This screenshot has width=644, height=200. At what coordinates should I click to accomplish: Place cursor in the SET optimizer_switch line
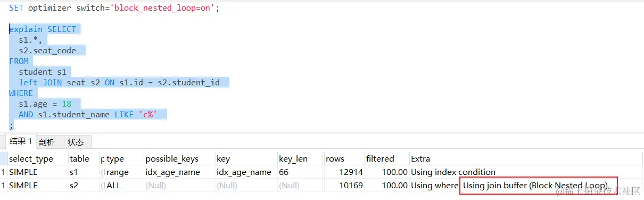point(114,8)
